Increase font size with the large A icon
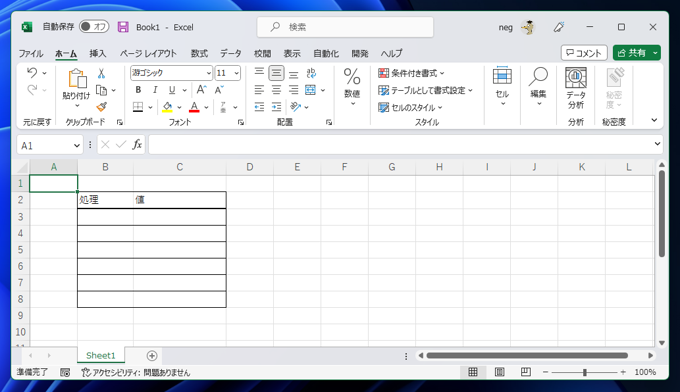This screenshot has width=680, height=392. pos(201,90)
